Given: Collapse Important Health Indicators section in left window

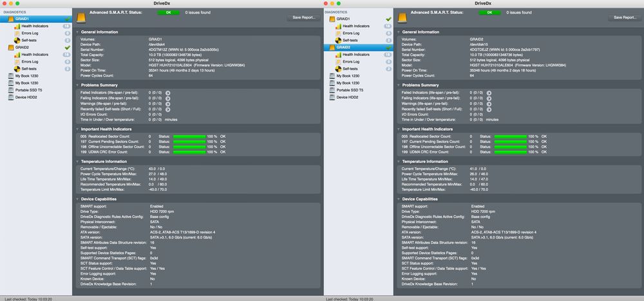Looking at the screenshot, I should [77, 129].
